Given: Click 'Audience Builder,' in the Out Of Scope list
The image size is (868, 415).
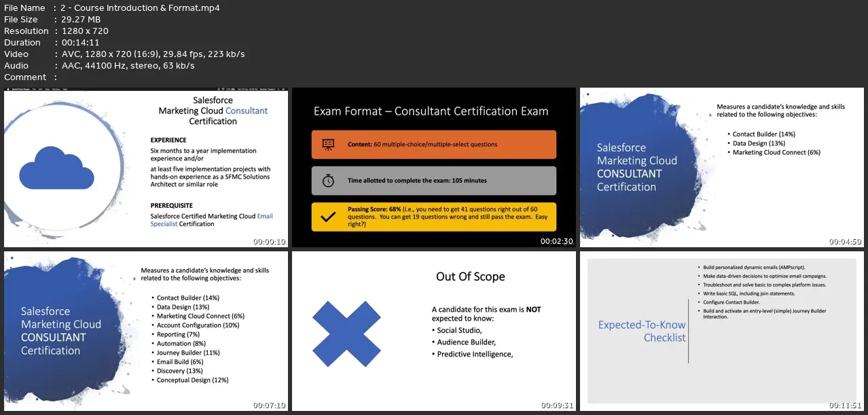Looking at the screenshot, I should [x=466, y=342].
